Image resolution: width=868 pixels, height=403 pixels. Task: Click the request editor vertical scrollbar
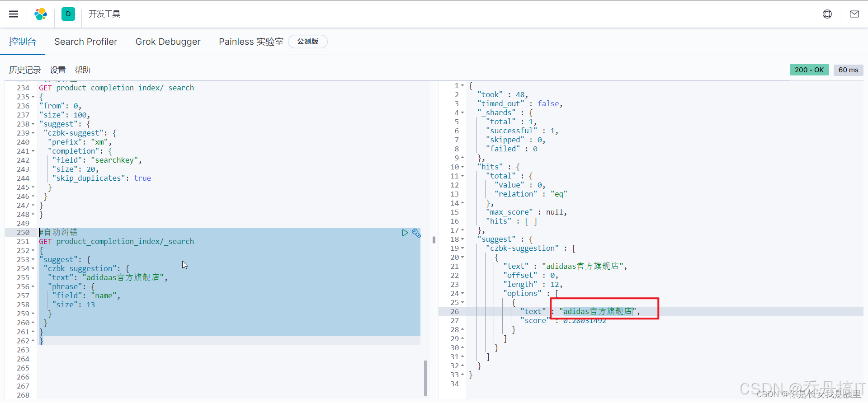click(x=425, y=378)
